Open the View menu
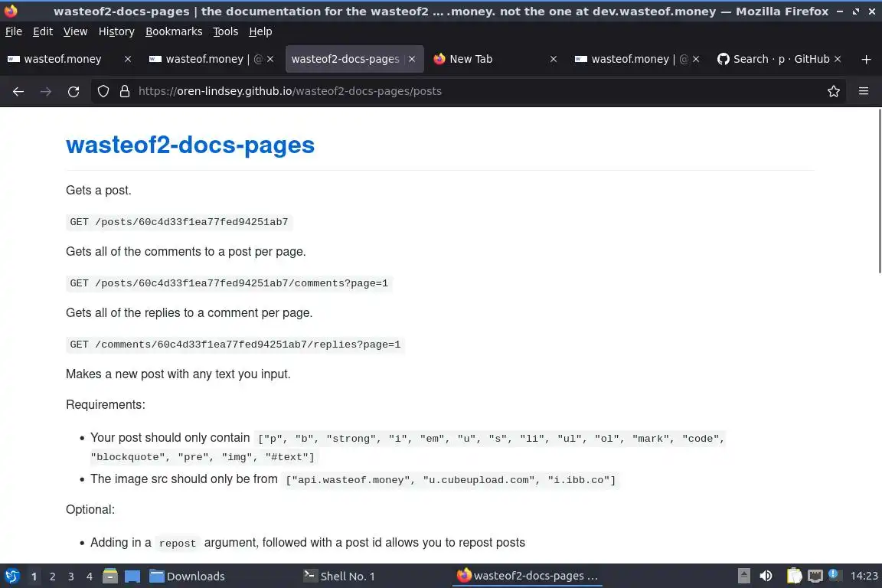Viewport: 882px width, 588px height. (x=75, y=31)
